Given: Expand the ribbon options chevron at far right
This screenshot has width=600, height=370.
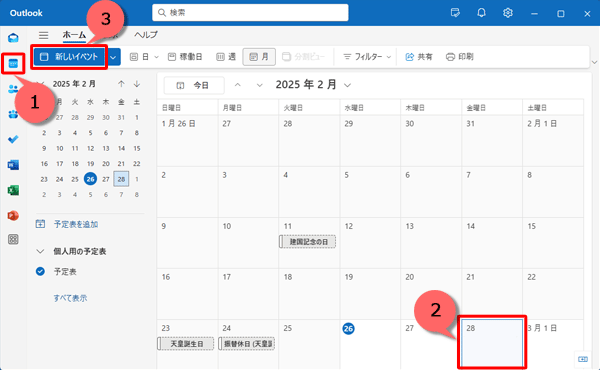Looking at the screenshot, I should (594, 62).
